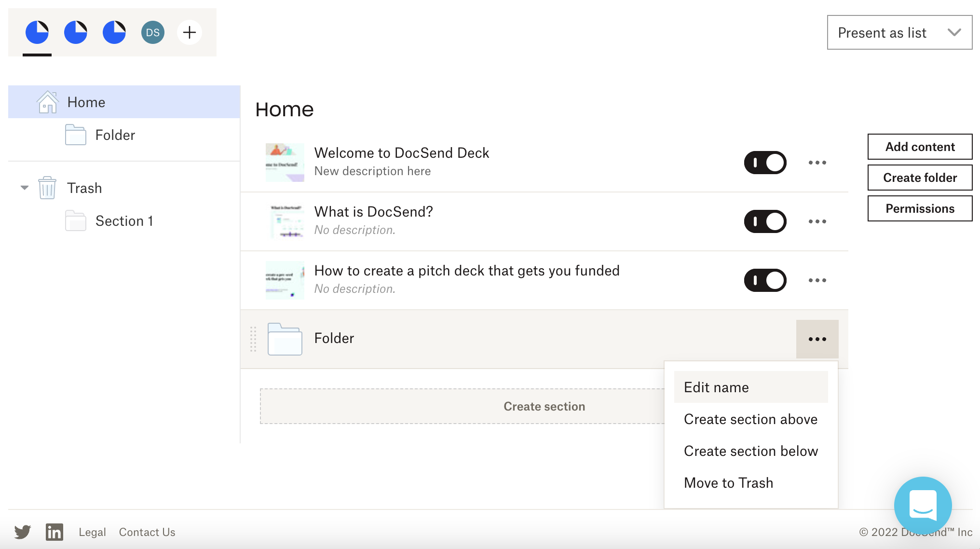Open more options for the pitch deck row

point(817,280)
